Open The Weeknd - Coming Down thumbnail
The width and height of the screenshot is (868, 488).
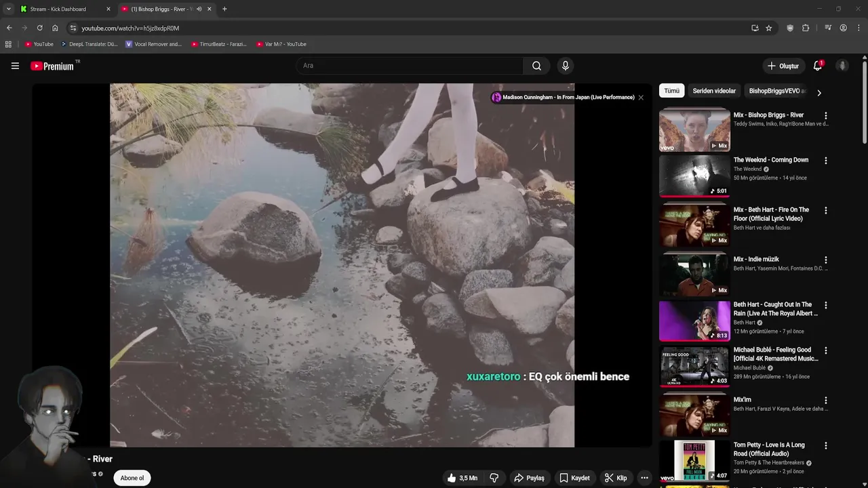click(x=694, y=176)
